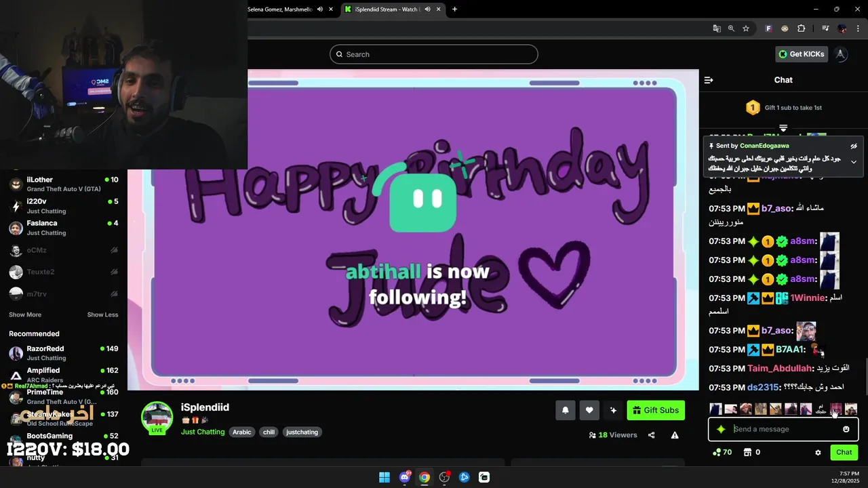The image size is (868, 488).
Task: Open the emoji picker in chat
Action: [846, 429]
